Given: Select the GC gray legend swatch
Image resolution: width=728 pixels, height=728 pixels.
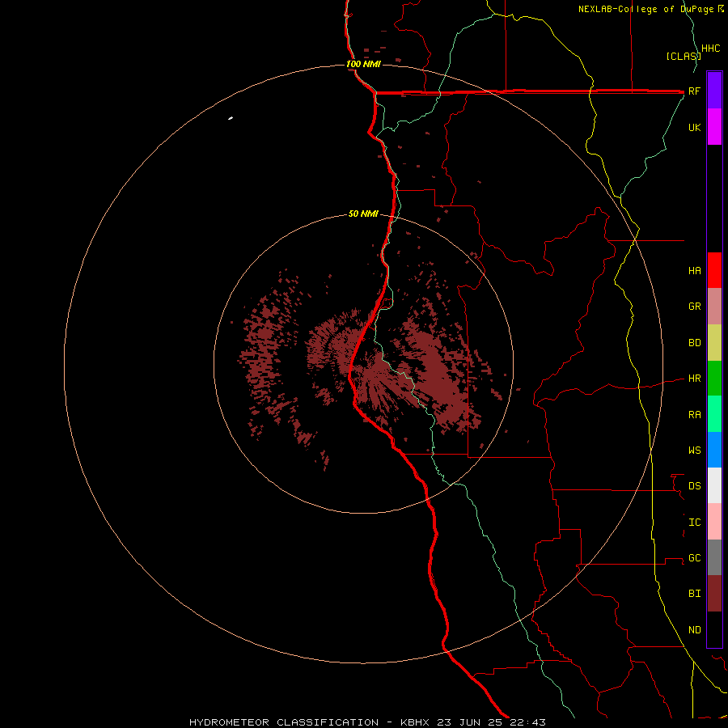Looking at the screenshot, I should [x=714, y=557].
